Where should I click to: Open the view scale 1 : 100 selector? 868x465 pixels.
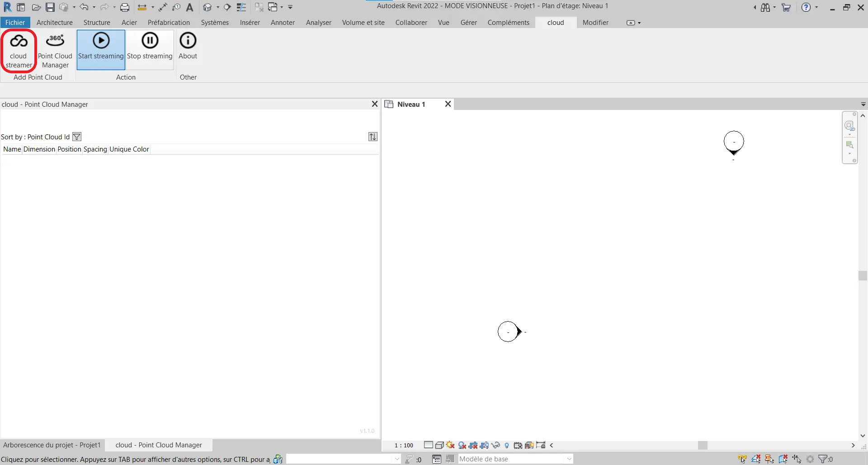click(x=404, y=446)
